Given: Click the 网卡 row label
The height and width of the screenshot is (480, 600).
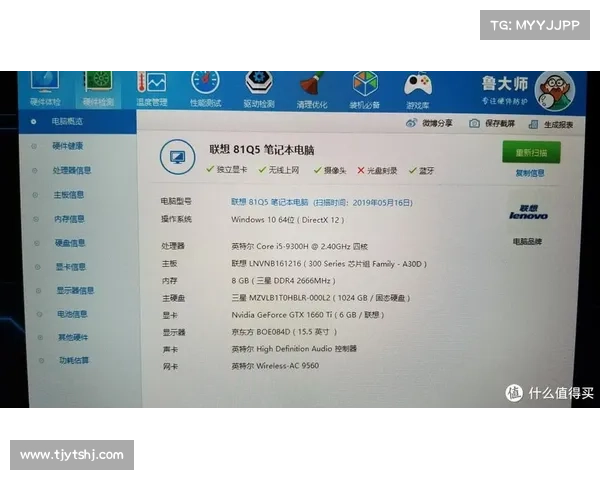Looking at the screenshot, I should pos(170,366).
